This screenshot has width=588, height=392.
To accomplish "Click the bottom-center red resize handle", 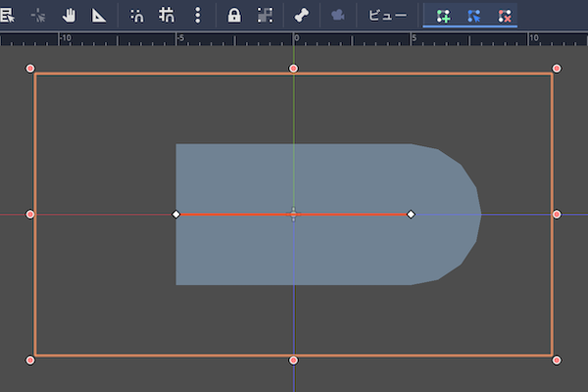I will point(293,360).
